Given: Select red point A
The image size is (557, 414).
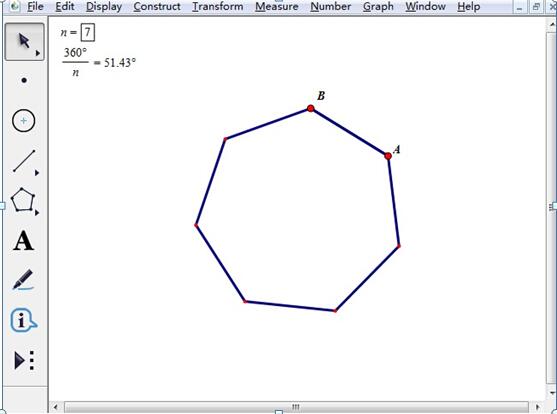Looking at the screenshot, I should 388,156.
